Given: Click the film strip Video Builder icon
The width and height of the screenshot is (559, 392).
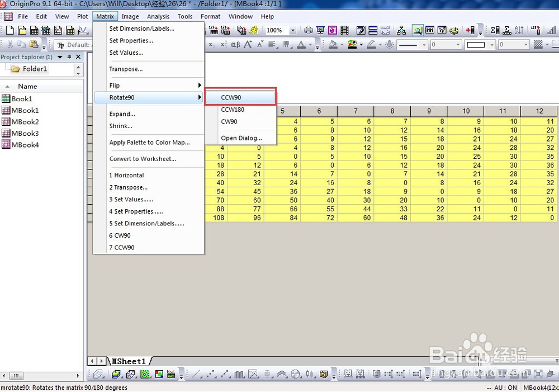Looking at the screenshot, I should (345, 30).
